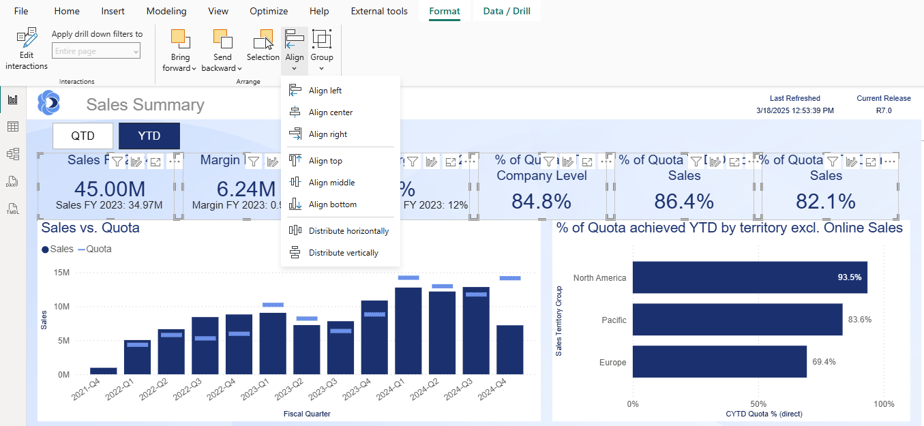Open the Selection pane
Viewport: 924px width, 426px height.
click(x=263, y=46)
